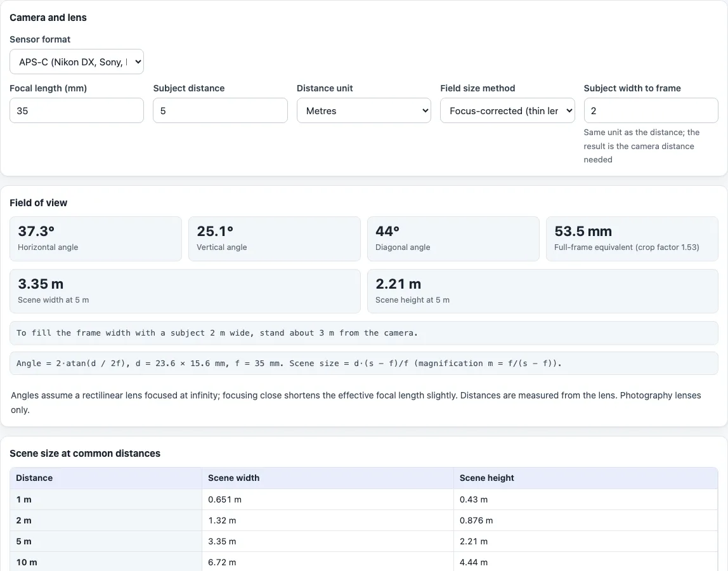Click the 'Camera and lens' heading

tap(48, 18)
